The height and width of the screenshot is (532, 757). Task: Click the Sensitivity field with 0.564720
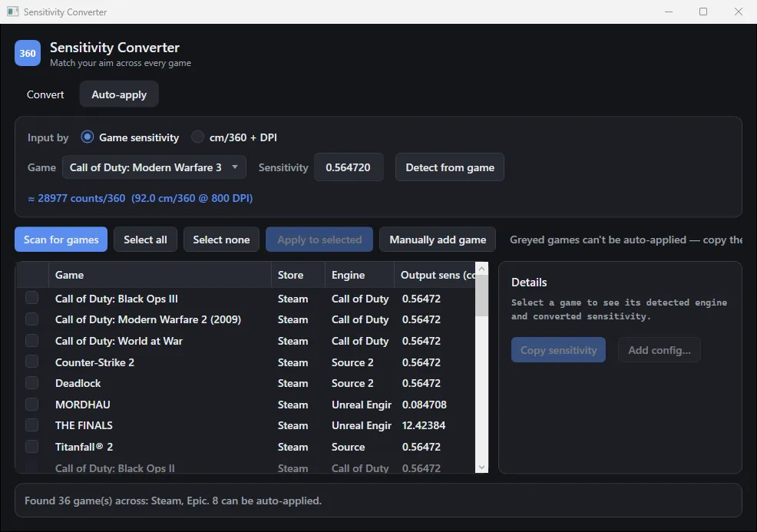349,167
